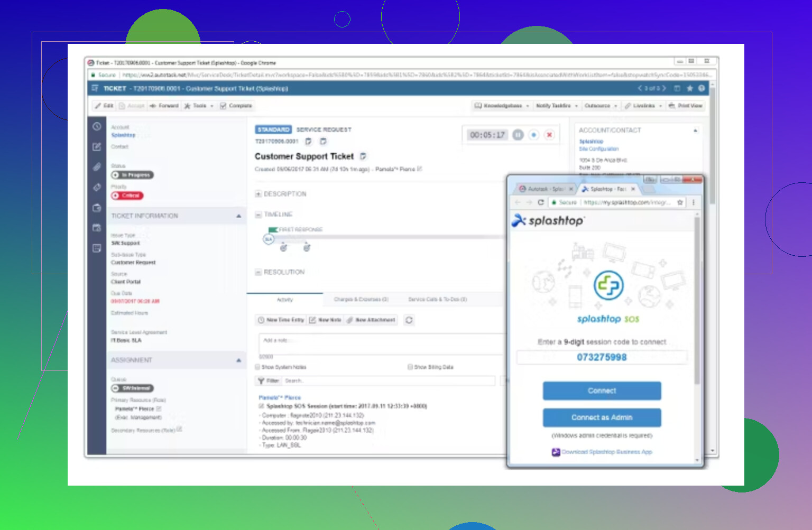Click the second copy icon beside the ticket number

pyautogui.click(x=324, y=141)
